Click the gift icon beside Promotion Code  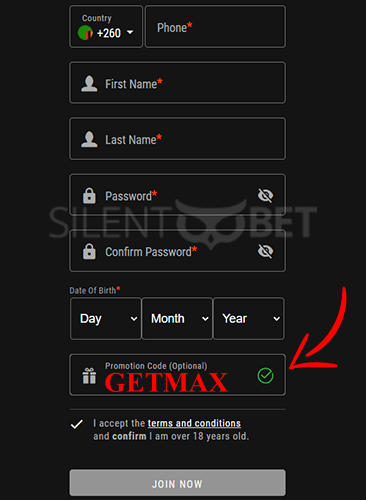[x=89, y=376]
